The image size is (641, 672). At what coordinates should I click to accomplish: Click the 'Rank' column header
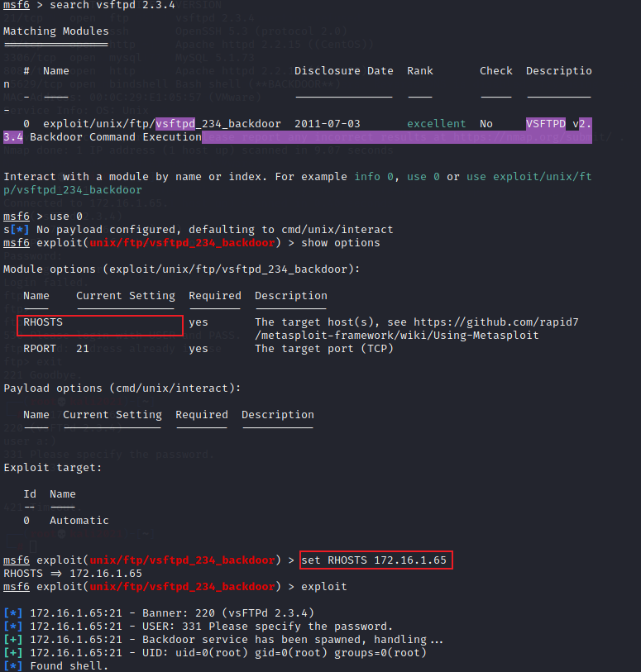(x=420, y=71)
